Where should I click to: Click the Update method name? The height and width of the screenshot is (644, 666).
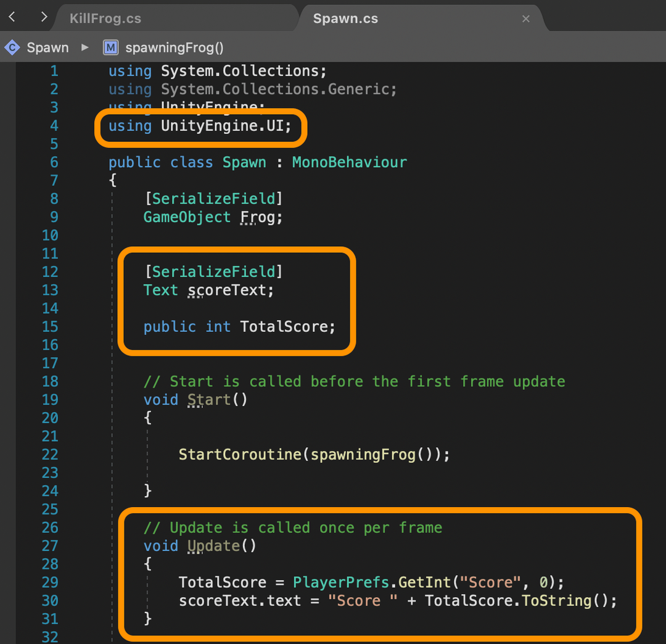pos(213,546)
